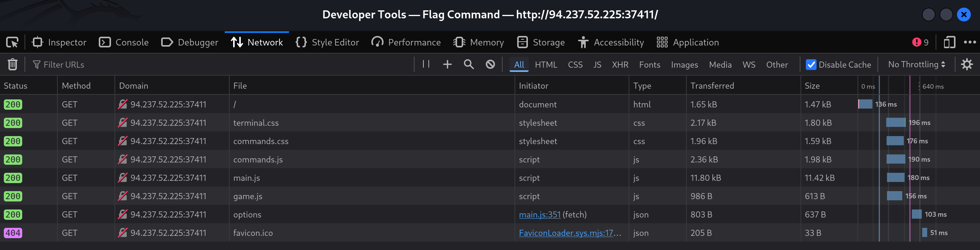Open the network search magnifier

coord(469,64)
